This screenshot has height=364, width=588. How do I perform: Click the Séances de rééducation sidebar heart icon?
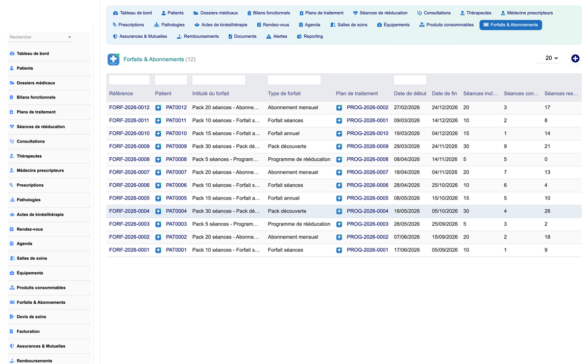click(12, 126)
